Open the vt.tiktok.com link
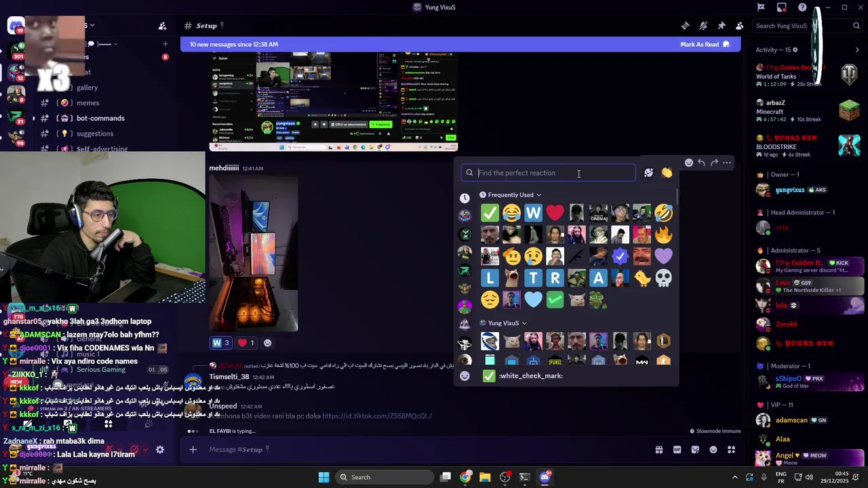The image size is (868, 488). pyautogui.click(x=377, y=415)
